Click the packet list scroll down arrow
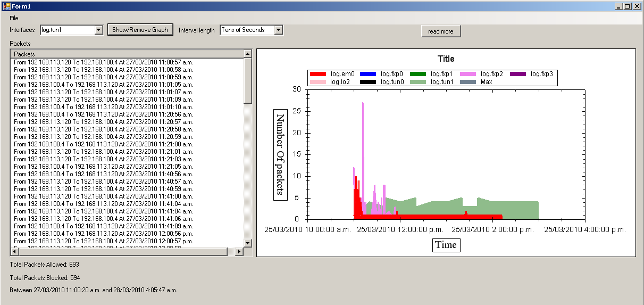644x305 pixels. 248,243
